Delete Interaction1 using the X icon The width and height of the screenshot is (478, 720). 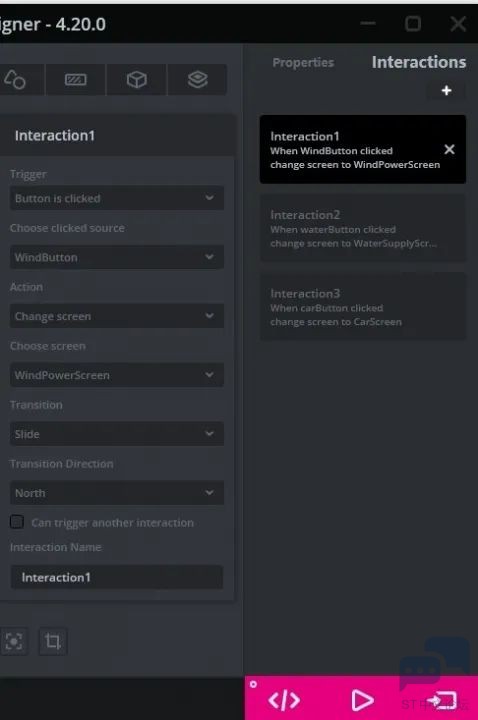(x=450, y=149)
